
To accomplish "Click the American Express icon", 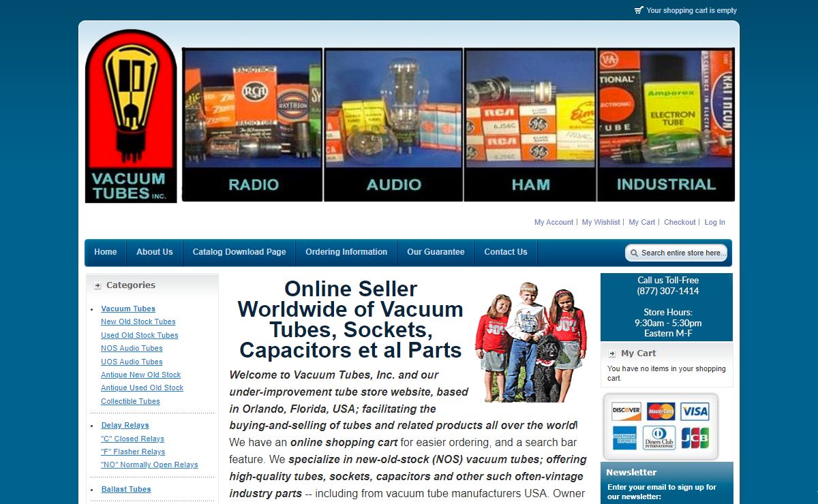I will 624,437.
